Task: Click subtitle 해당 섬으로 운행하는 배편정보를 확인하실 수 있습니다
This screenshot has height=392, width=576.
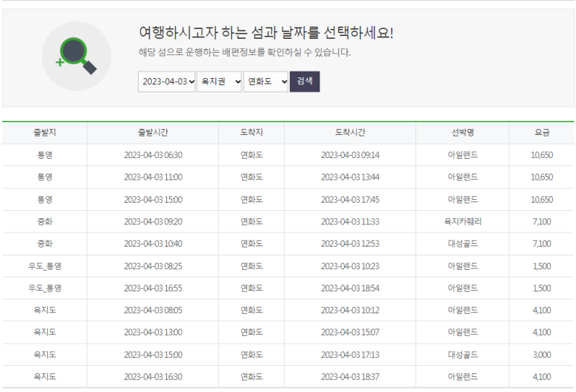Action: [x=244, y=52]
